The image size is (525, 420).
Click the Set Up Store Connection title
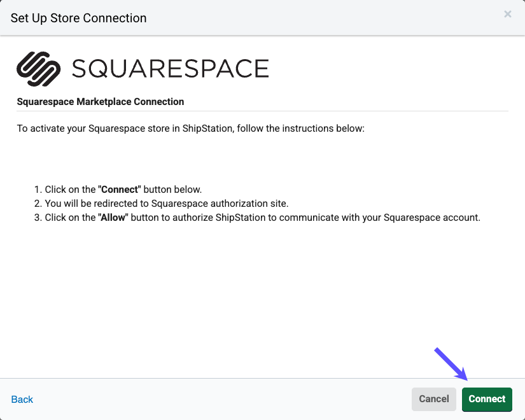tap(78, 18)
